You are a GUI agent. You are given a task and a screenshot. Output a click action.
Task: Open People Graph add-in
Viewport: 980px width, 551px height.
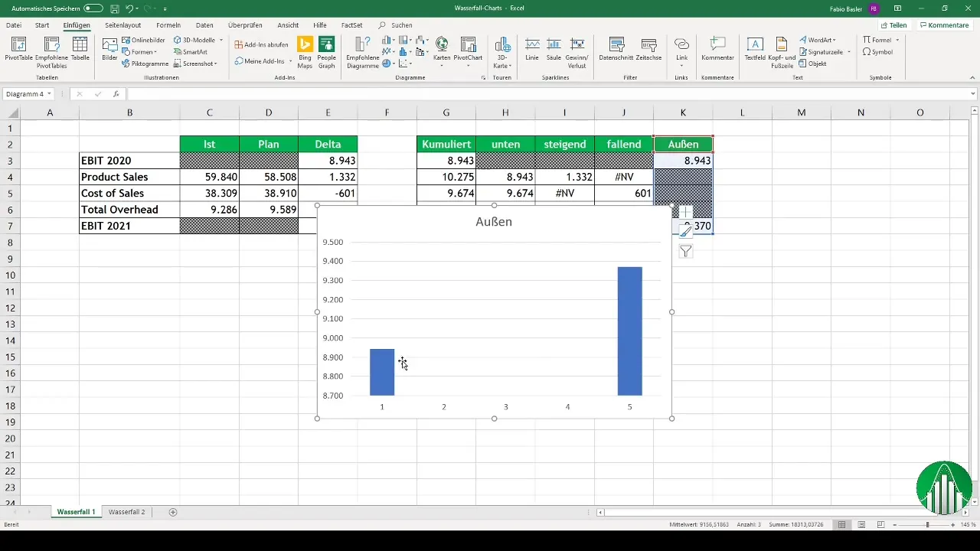(327, 51)
